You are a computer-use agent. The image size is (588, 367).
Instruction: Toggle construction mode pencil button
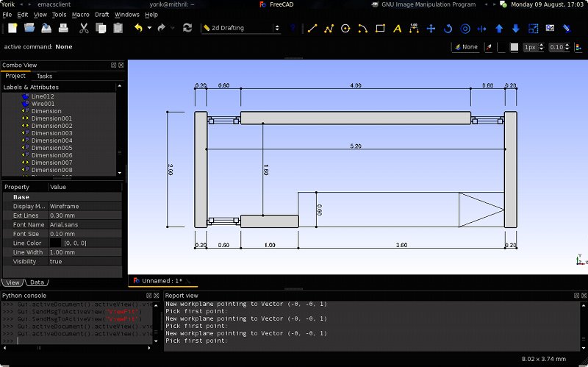pos(489,47)
